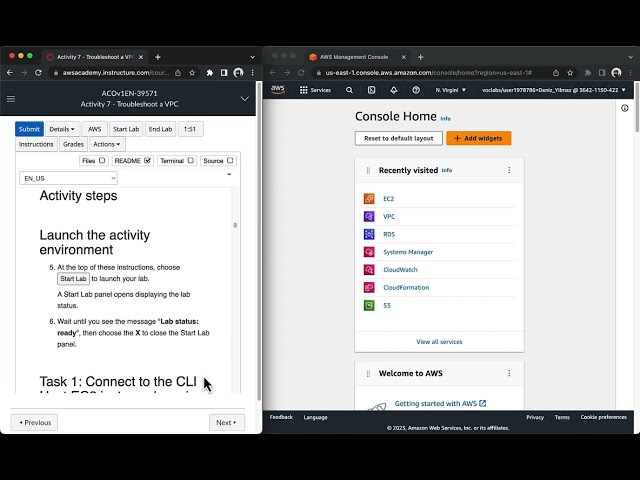Click the instructions panel scrollbar thumb

click(x=235, y=225)
